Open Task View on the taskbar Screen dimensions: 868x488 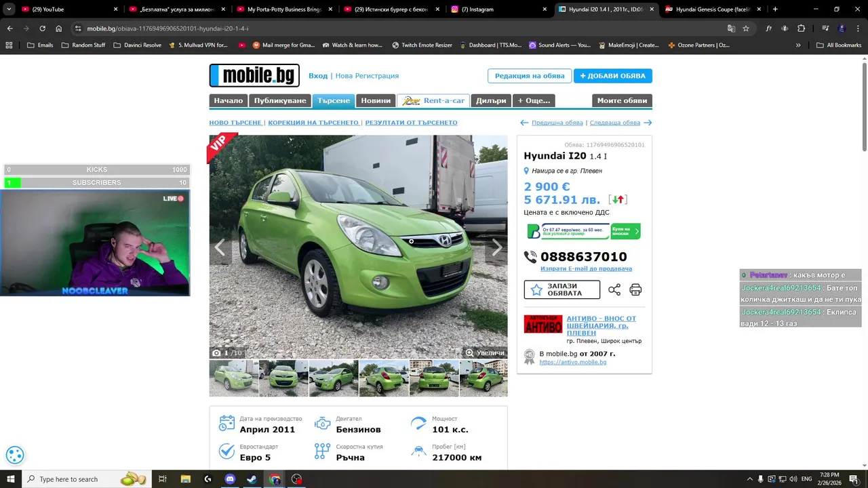click(163, 479)
